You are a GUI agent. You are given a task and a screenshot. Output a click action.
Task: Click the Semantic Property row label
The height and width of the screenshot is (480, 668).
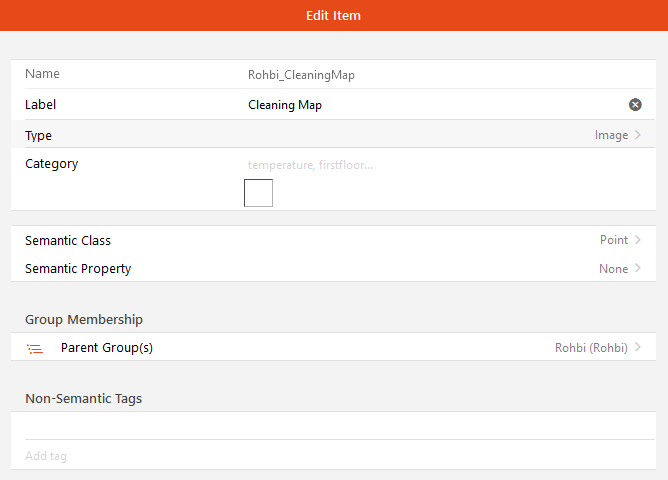point(78,269)
